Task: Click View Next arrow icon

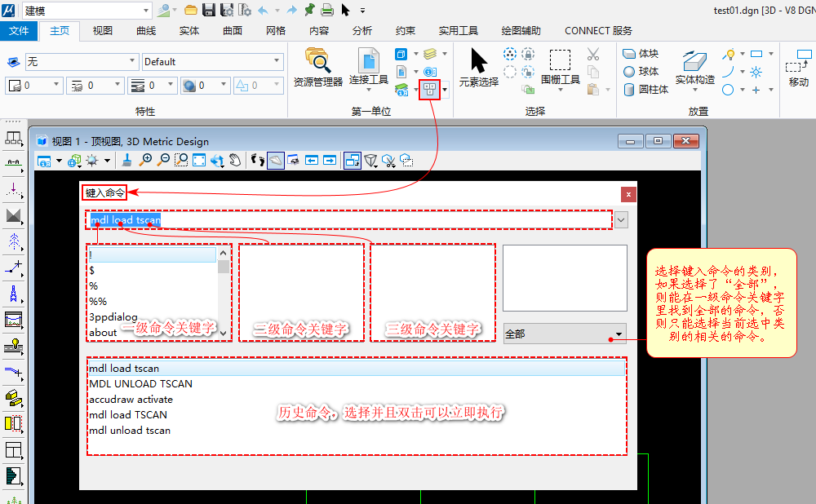Action: (x=330, y=160)
